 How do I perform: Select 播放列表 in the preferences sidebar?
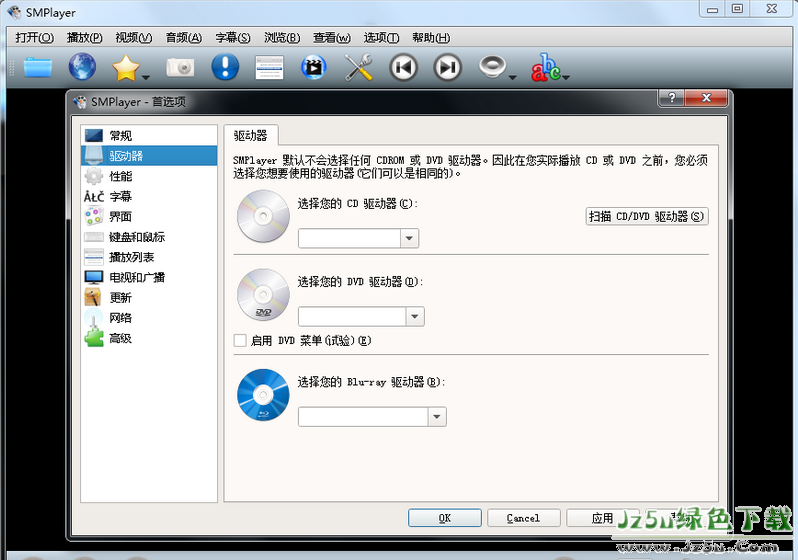(149, 257)
